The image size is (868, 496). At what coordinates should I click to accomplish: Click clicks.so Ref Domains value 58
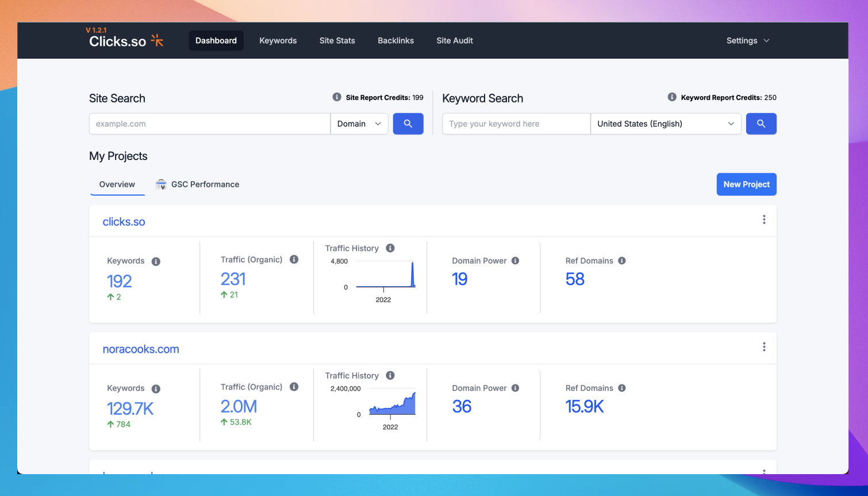[x=575, y=279]
